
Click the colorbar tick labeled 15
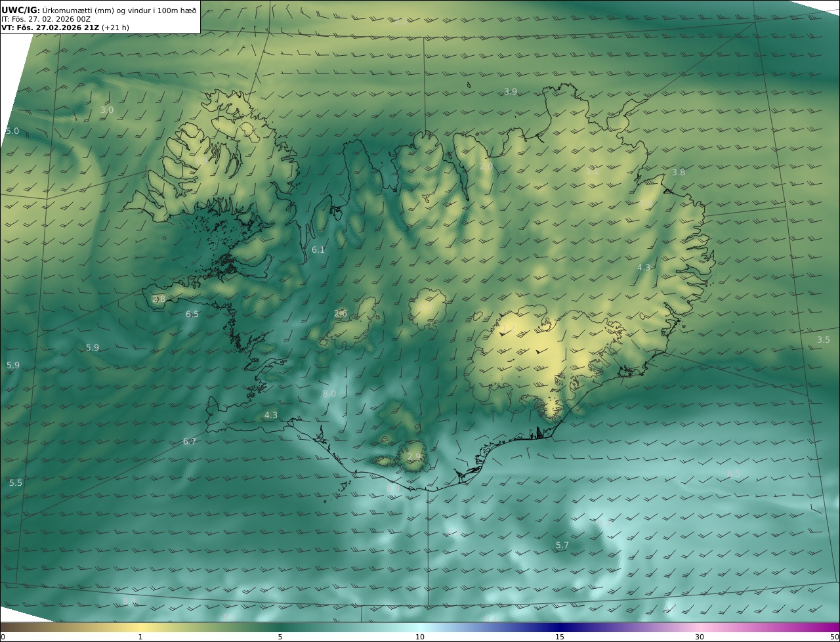(560, 637)
